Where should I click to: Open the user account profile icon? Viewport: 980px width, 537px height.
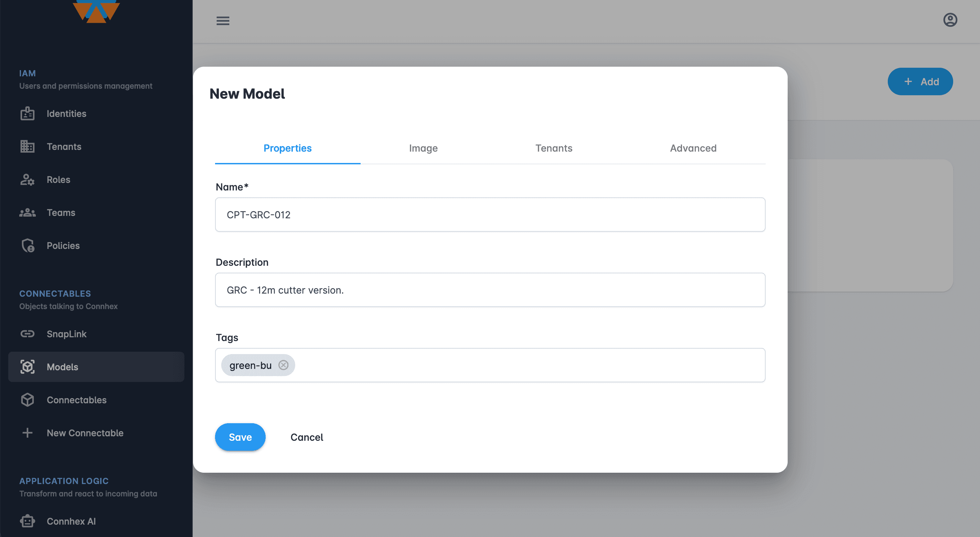pos(950,20)
